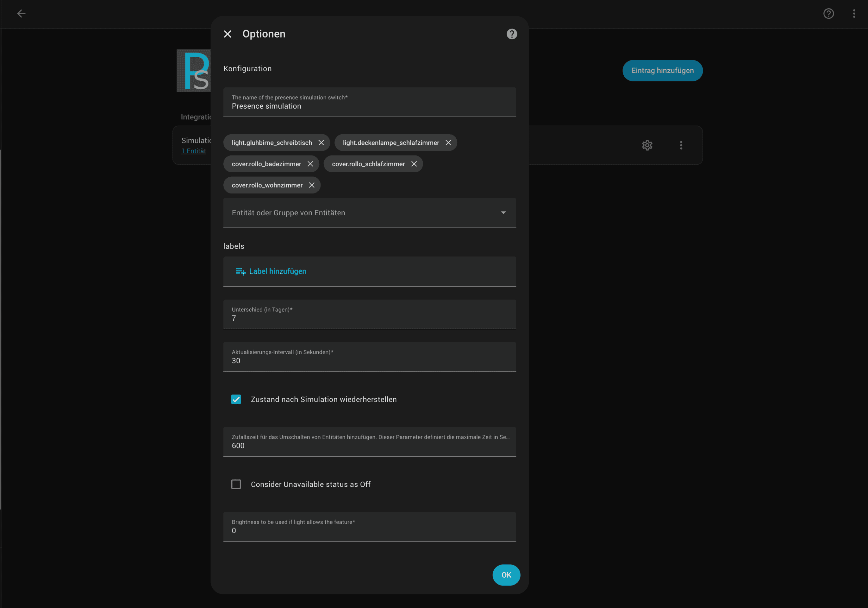Remove the cover.rollo_schlafzimmer entity chip
Viewport: 868px width, 608px height.
pyautogui.click(x=414, y=164)
